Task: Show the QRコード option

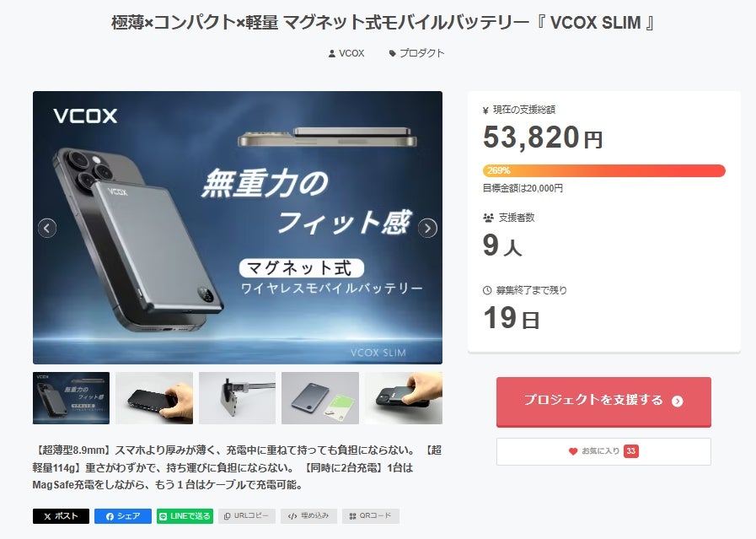Action: [371, 516]
